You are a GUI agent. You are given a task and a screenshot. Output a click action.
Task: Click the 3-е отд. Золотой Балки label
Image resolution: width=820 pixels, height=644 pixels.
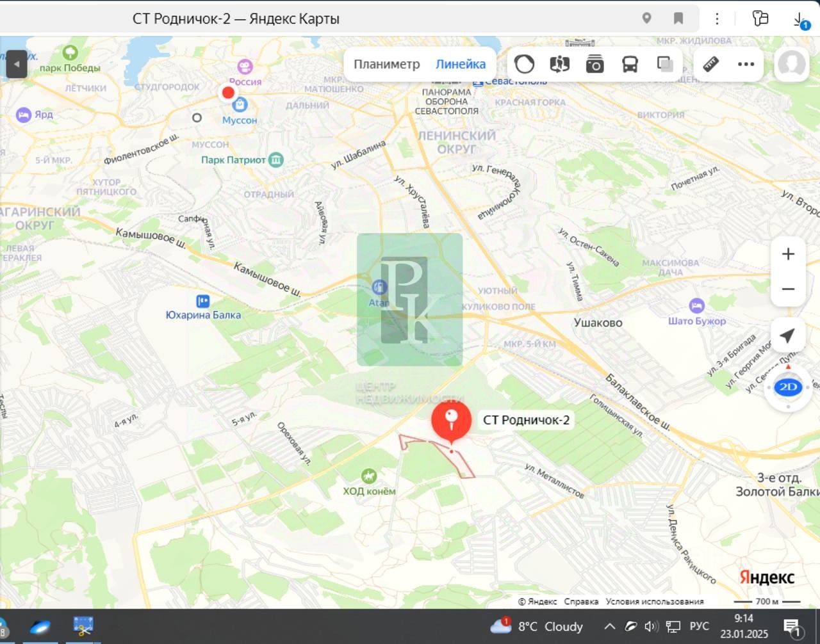point(778,485)
